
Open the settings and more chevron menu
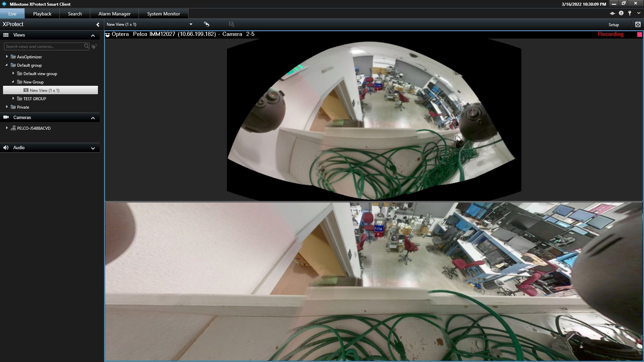(x=639, y=13)
